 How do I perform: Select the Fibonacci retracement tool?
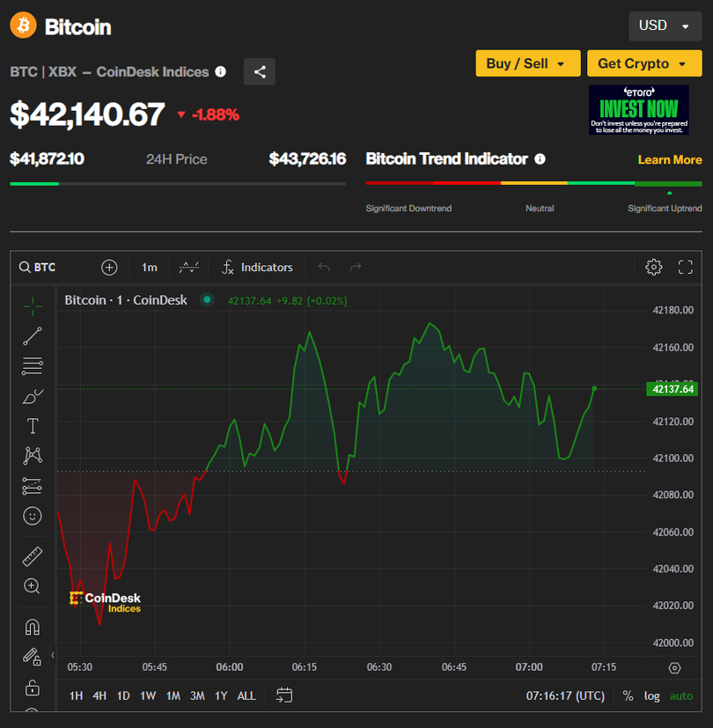click(x=33, y=365)
